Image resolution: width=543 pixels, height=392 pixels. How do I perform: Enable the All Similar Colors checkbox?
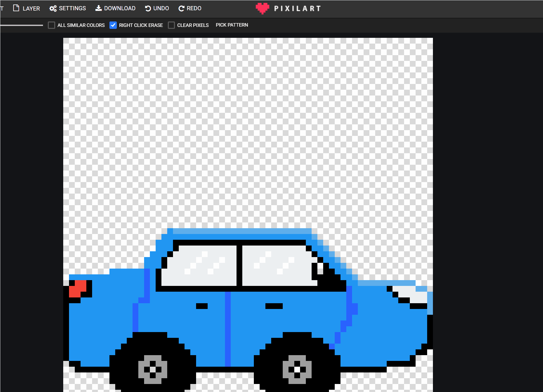point(51,25)
